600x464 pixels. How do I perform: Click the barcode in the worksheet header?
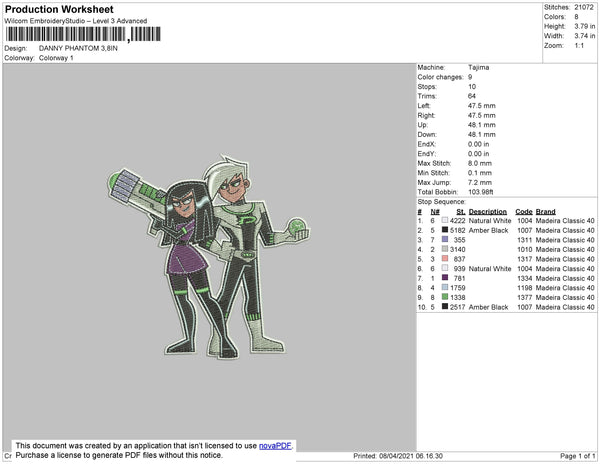[83, 34]
